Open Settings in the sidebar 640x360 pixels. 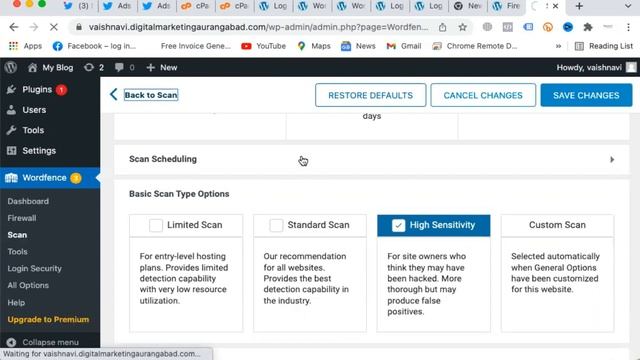click(39, 151)
